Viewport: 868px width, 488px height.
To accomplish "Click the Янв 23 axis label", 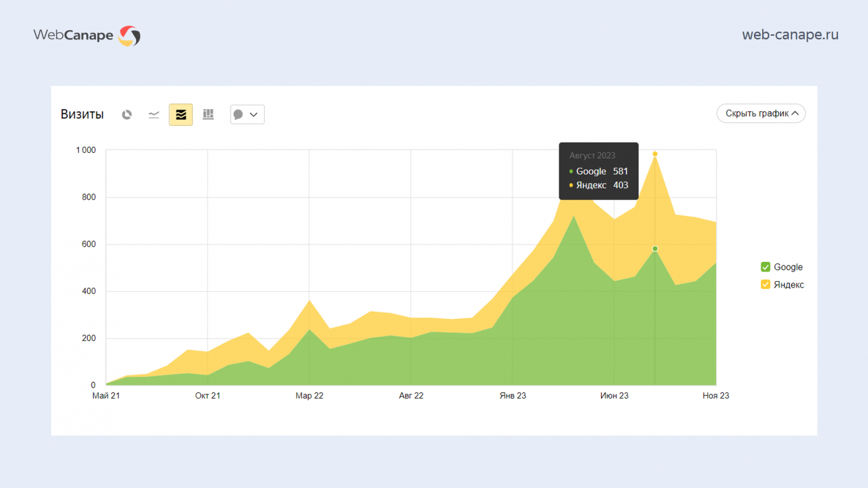I will (x=513, y=396).
